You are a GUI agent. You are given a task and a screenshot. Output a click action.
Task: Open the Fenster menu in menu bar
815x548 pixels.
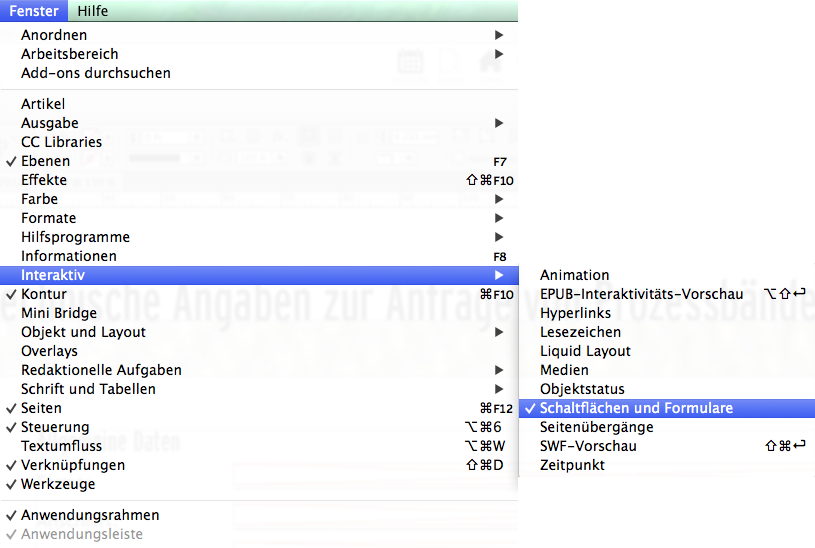(35, 11)
